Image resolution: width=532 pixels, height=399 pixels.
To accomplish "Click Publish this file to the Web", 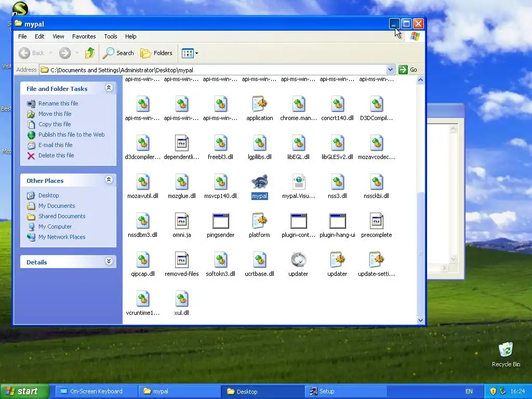I will [71, 135].
